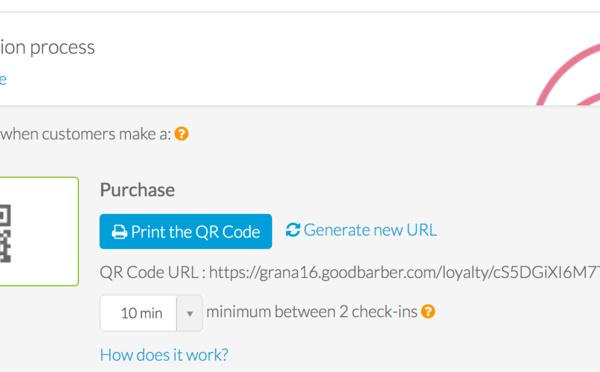The width and height of the screenshot is (600, 372).
Task: Open the 'How does it work?' link
Action: click(164, 355)
